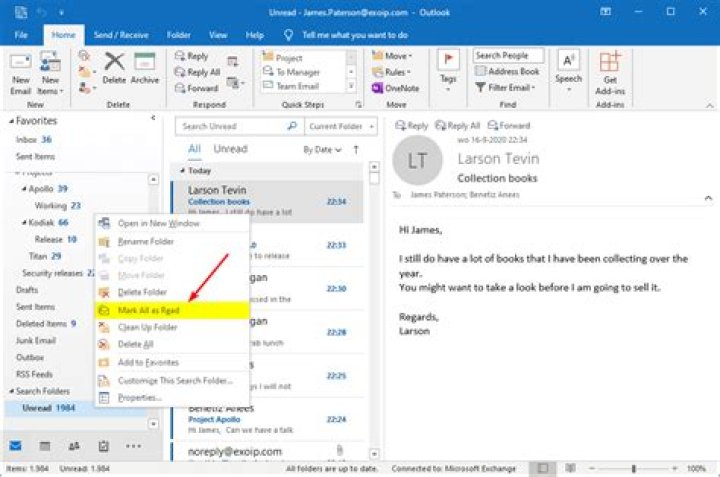Image resolution: width=720 pixels, height=477 pixels.
Task: Collapse the message header details chevron
Action: 708,198
